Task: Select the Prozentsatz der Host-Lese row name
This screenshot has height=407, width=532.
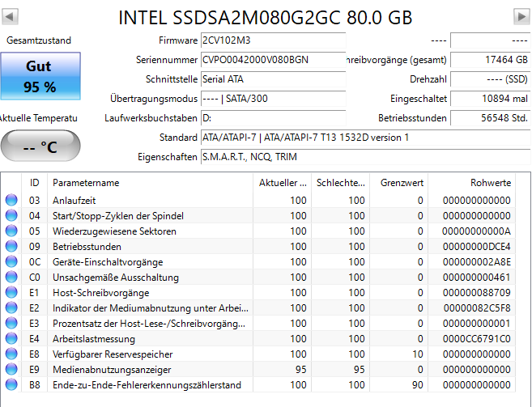Action: 149,324
